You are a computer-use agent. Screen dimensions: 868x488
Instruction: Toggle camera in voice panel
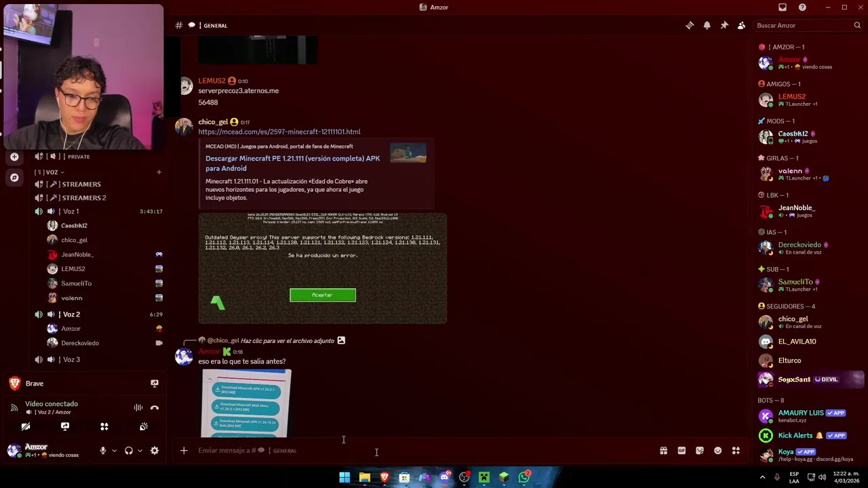[x=26, y=426]
